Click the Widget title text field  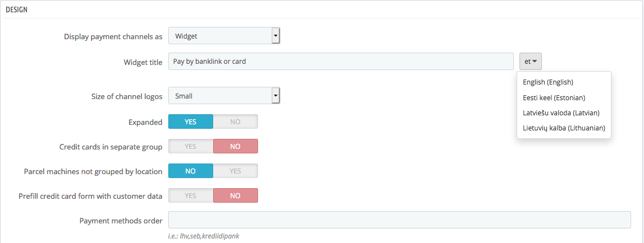coord(341,61)
